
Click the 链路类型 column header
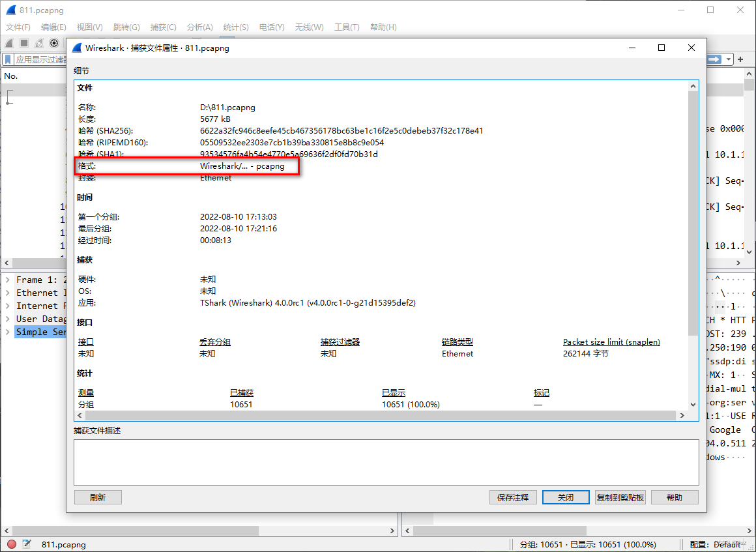point(457,341)
